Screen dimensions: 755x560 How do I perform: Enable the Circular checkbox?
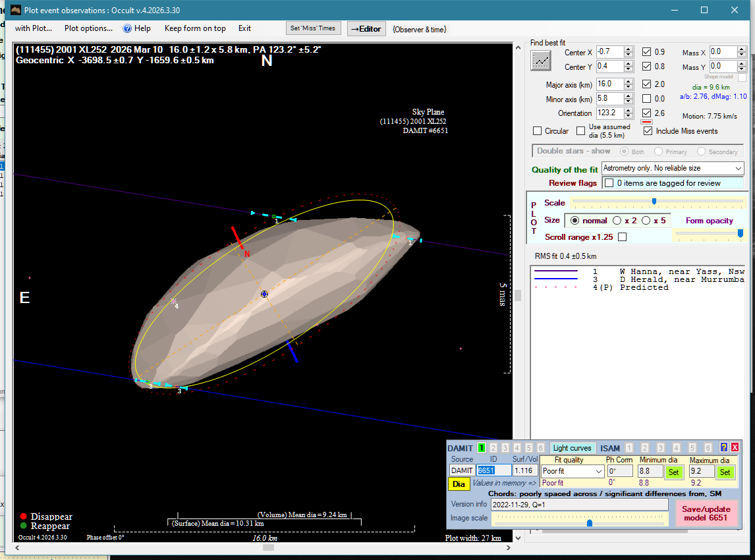coord(538,131)
